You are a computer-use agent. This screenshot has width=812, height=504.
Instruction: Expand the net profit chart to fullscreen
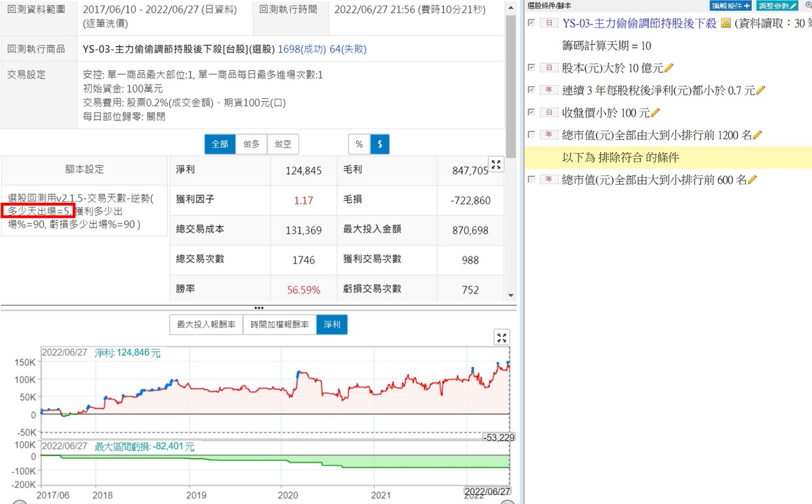click(x=501, y=338)
